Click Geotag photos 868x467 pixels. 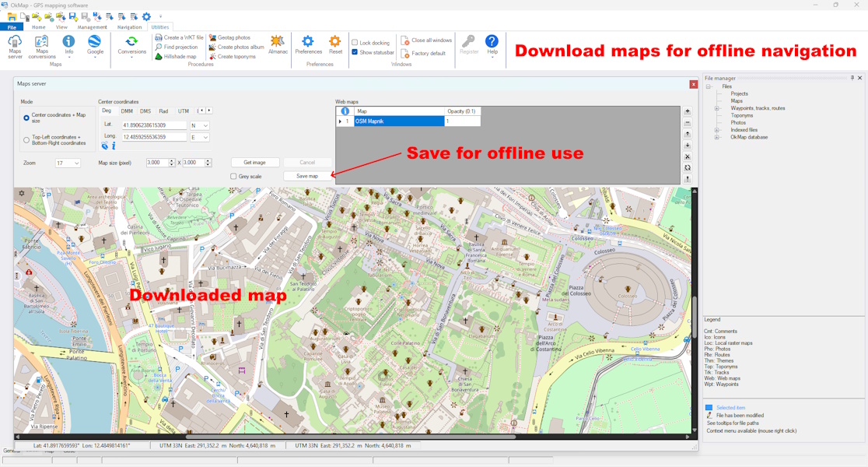(229, 37)
